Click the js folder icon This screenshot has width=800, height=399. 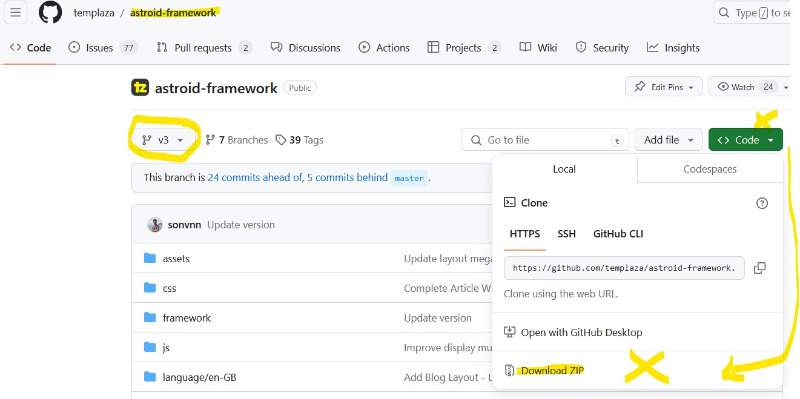point(149,347)
